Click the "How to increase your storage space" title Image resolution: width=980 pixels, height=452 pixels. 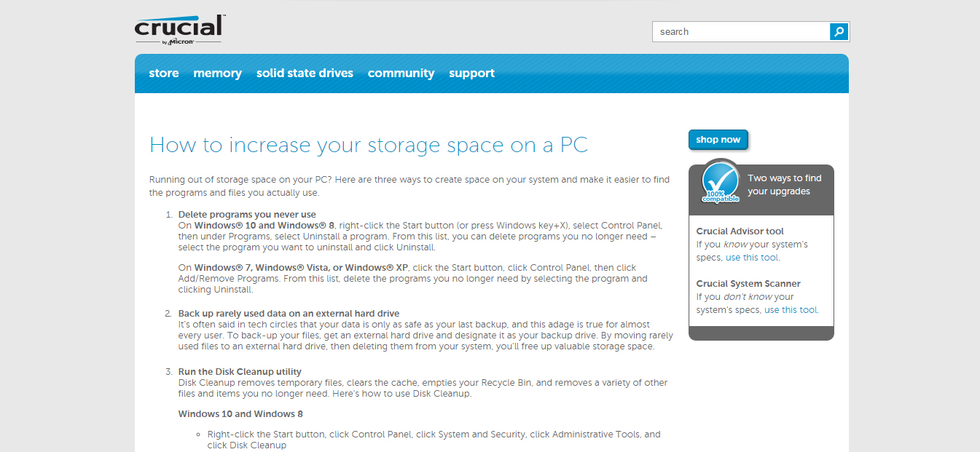(368, 145)
